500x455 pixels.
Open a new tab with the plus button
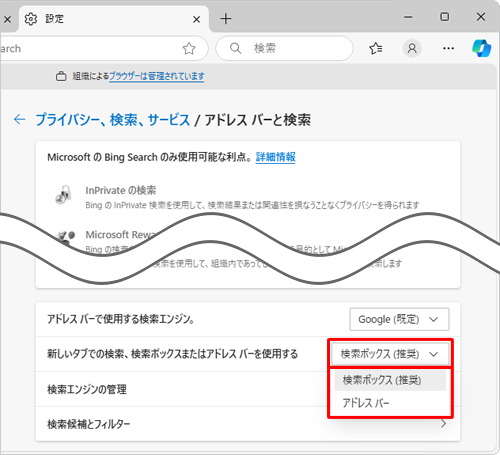[226, 19]
